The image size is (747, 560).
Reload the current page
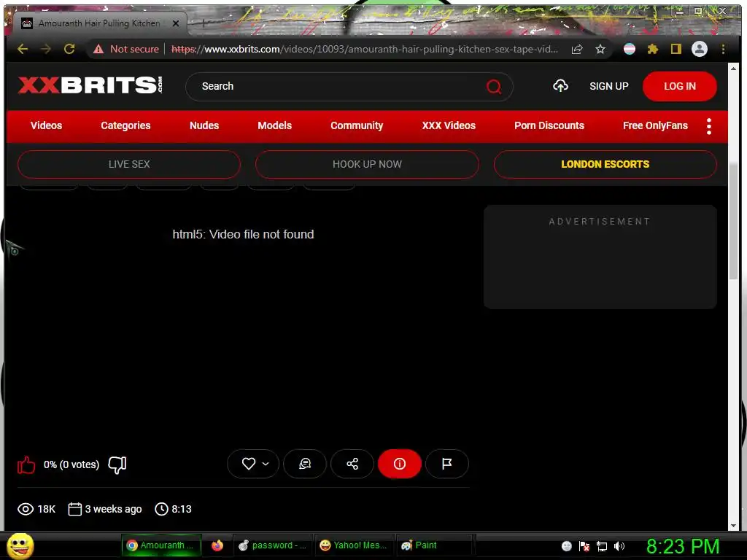(69, 49)
